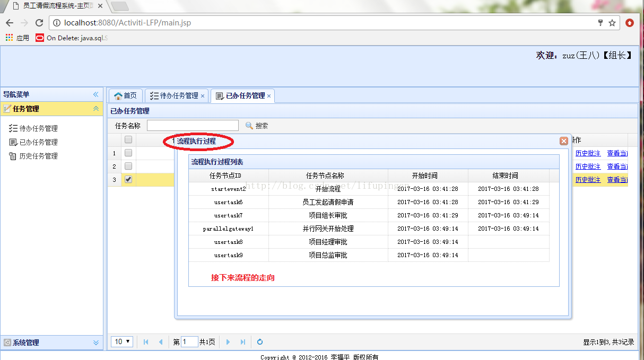Toggle the select-all header checkbox
The image size is (644, 360).
pyautogui.click(x=128, y=140)
